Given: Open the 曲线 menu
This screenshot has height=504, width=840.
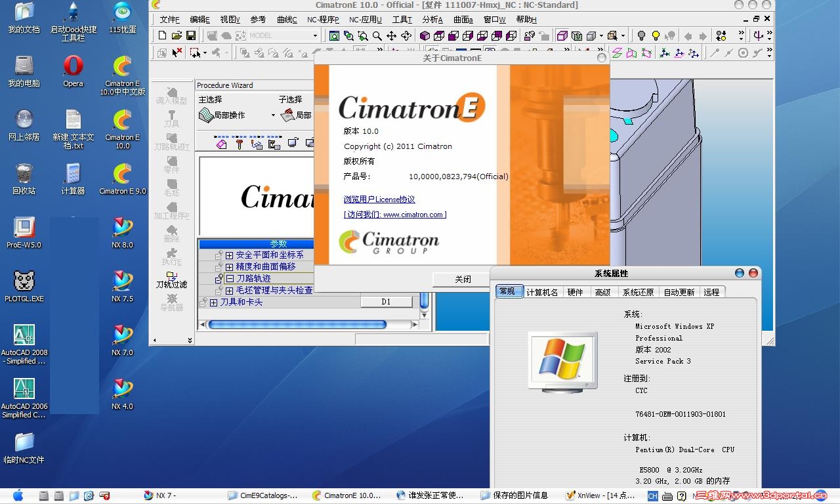Looking at the screenshot, I should (287, 20).
